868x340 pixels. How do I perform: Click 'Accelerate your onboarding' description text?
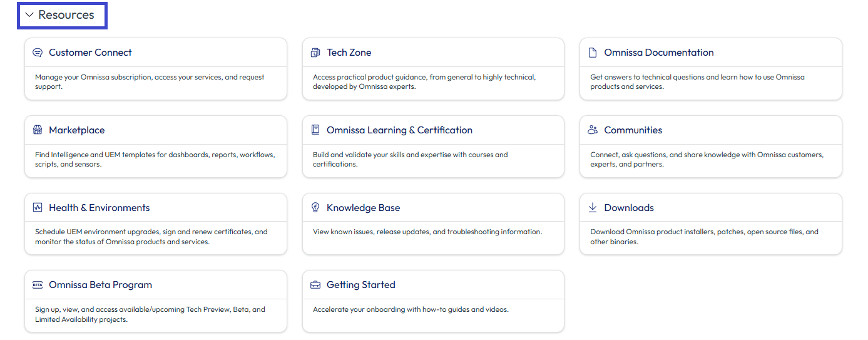tap(411, 309)
